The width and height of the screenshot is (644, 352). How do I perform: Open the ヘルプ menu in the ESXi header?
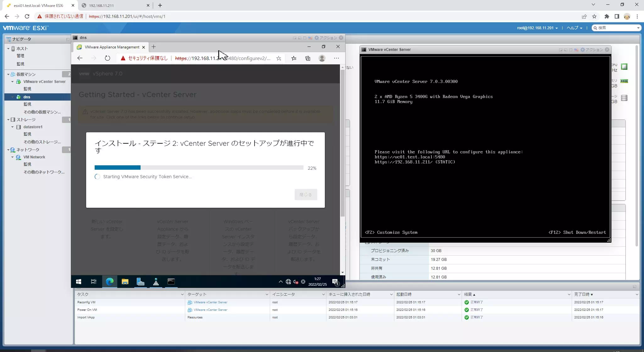coord(575,28)
